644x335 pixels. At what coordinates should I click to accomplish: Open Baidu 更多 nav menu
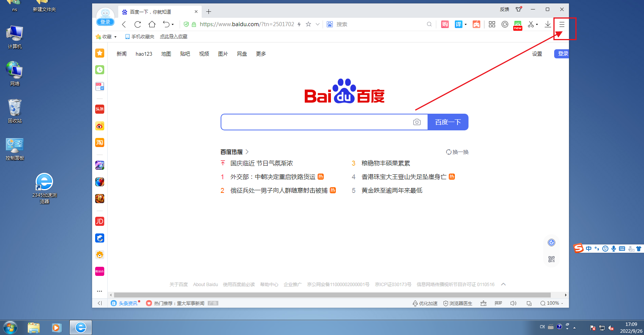[x=261, y=54]
